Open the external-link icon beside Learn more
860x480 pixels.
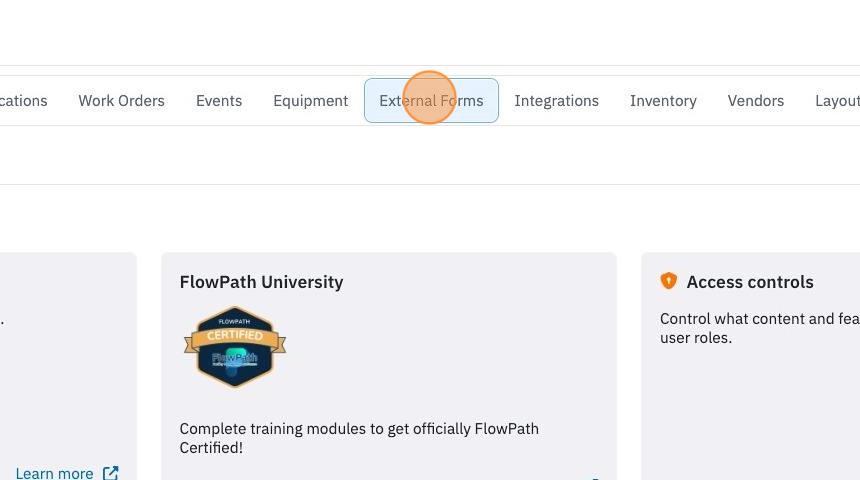point(111,473)
